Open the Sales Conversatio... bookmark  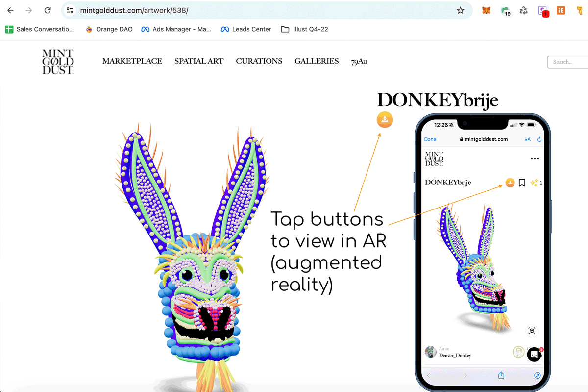click(x=40, y=29)
